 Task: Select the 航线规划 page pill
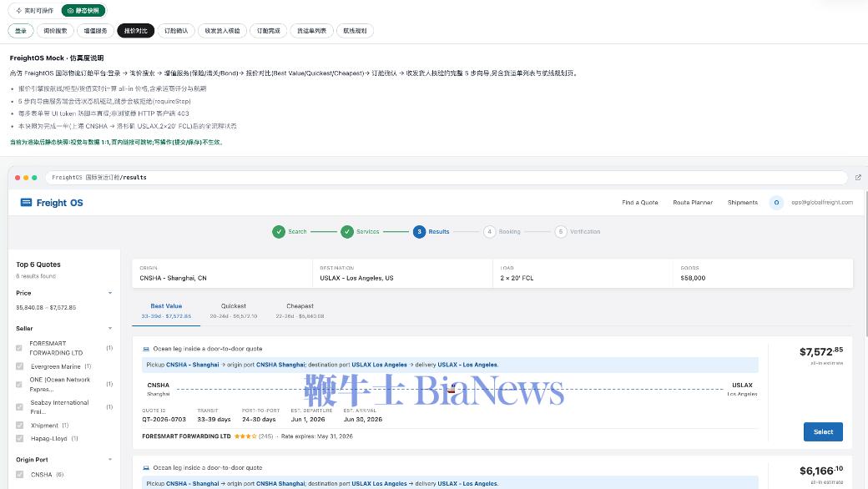pos(355,31)
